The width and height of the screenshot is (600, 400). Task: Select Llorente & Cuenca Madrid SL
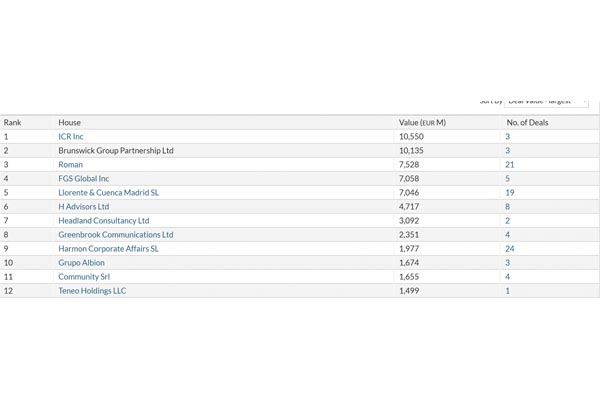click(x=108, y=193)
